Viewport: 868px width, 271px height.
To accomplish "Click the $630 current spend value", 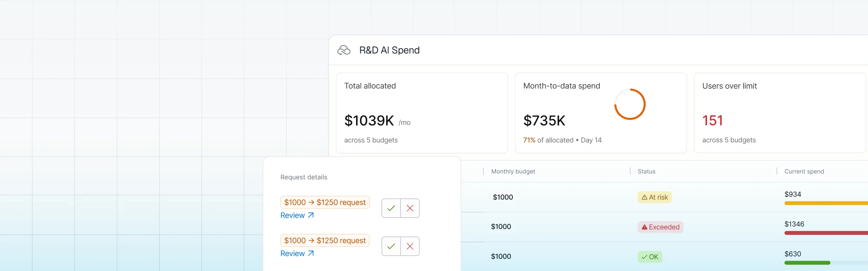I will [793, 254].
